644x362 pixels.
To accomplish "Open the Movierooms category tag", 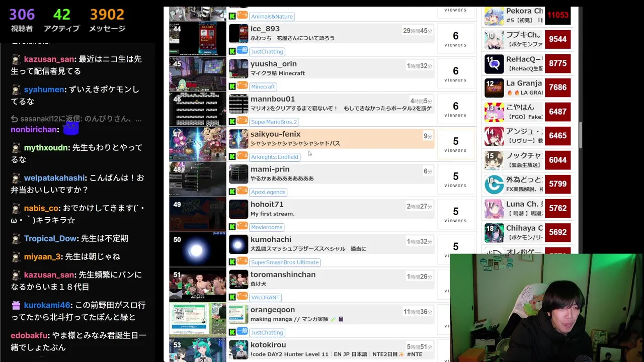I will click(267, 227).
